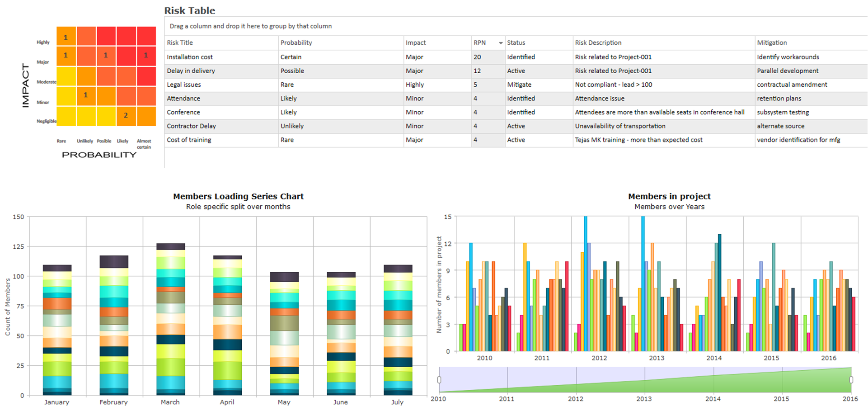
Task: Click the Impact column header
Action: 416,43
